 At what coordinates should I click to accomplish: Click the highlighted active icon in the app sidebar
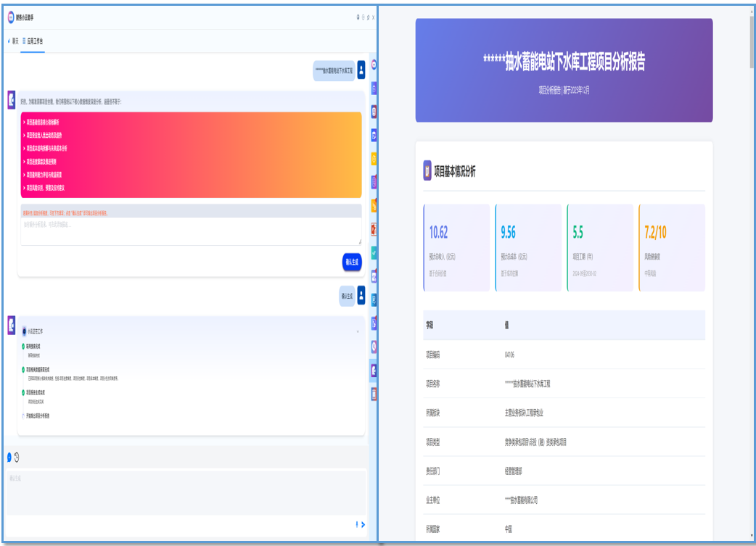(374, 371)
